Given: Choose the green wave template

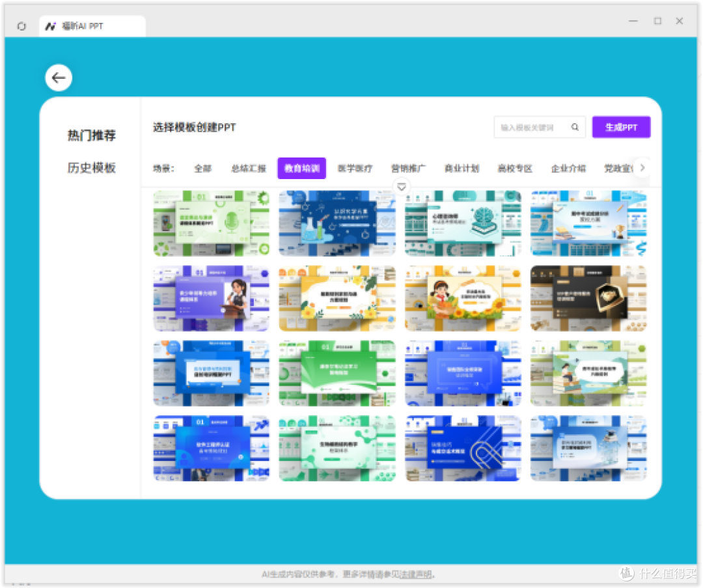Looking at the screenshot, I should (337, 373).
